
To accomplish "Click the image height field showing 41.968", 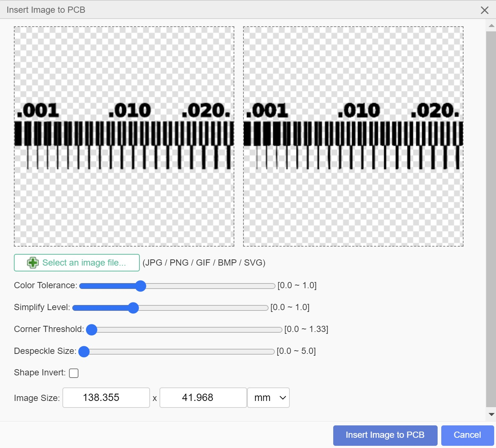I will click(203, 398).
